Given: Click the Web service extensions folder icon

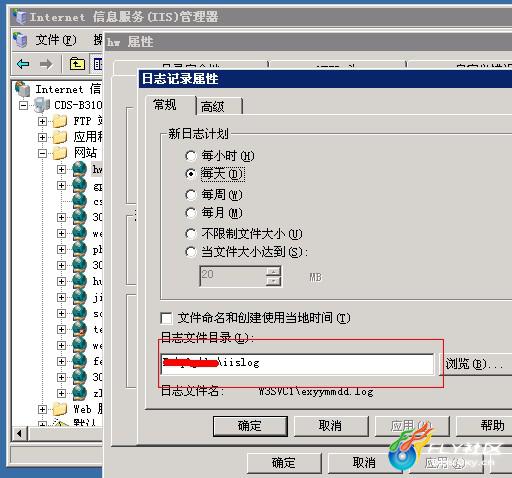Looking at the screenshot, I should [60, 409].
